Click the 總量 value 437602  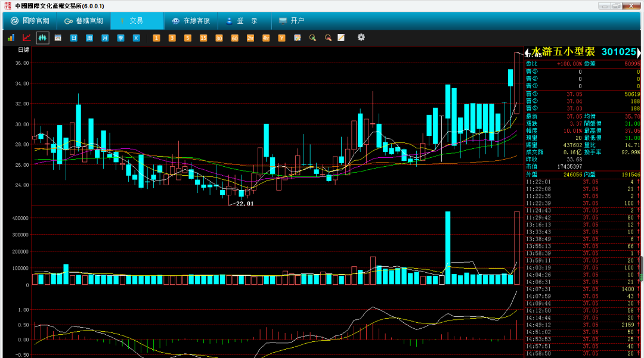click(x=572, y=145)
